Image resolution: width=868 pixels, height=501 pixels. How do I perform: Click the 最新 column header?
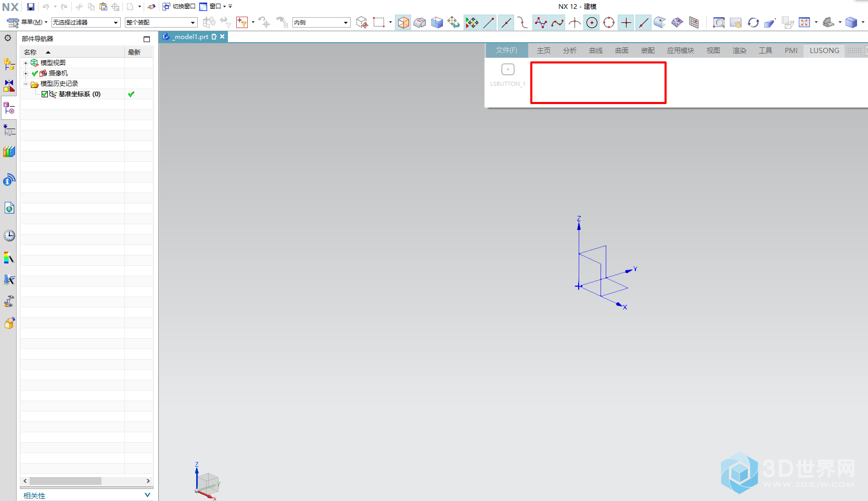click(139, 52)
